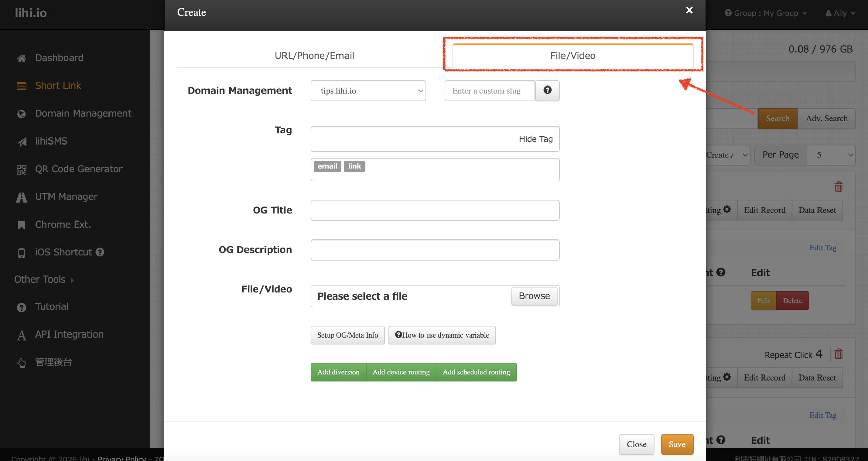
Task: Click the Chrome Ext. bookmark icon
Action: point(21,225)
